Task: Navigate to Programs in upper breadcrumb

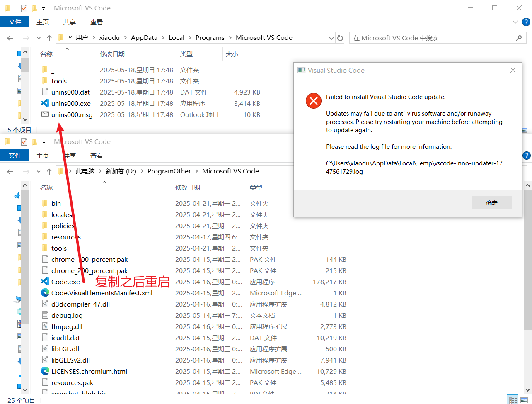Action: [x=210, y=38]
